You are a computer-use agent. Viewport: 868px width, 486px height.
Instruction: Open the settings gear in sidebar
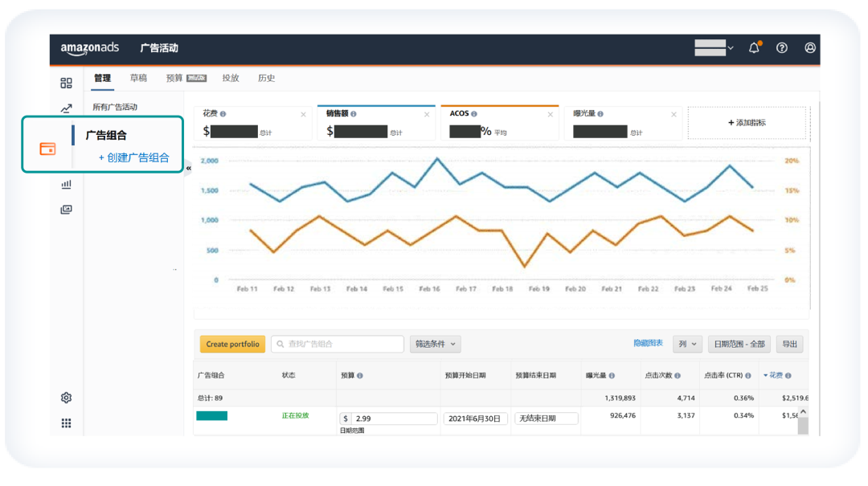(67, 398)
